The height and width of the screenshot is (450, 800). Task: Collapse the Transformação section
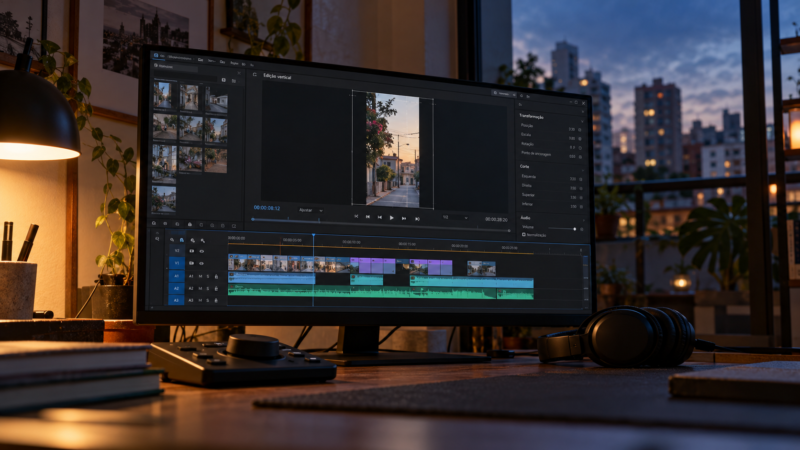pos(582,121)
